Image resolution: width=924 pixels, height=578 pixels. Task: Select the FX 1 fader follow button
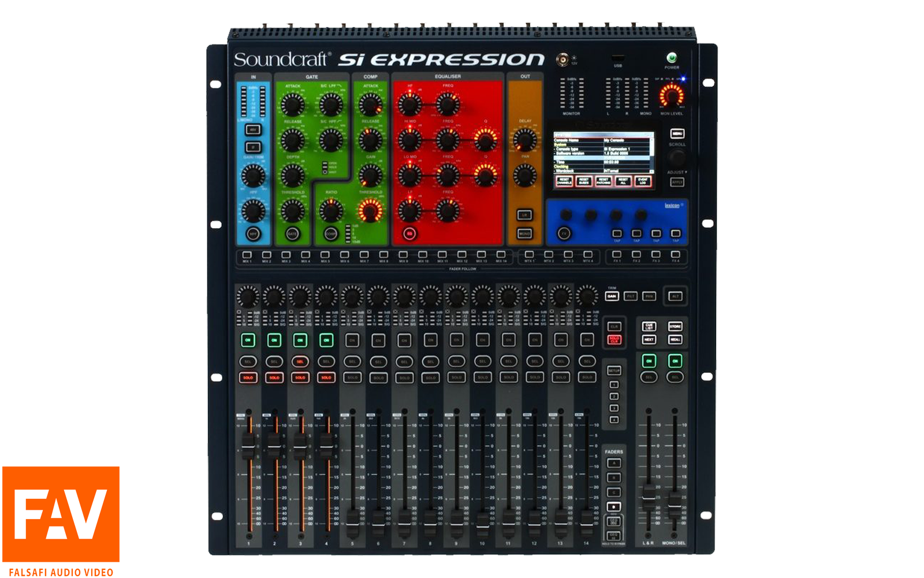click(x=617, y=254)
